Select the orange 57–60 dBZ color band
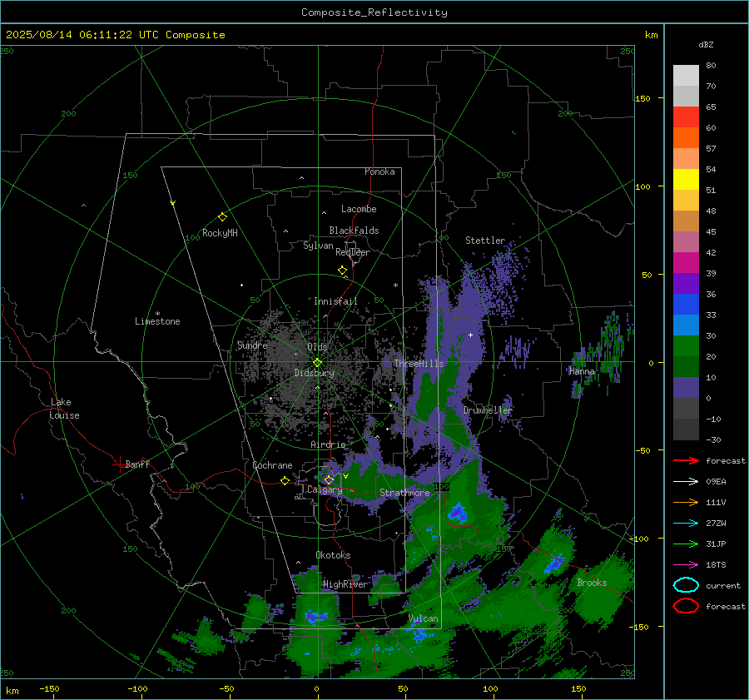The width and height of the screenshot is (749, 700). pos(686,138)
